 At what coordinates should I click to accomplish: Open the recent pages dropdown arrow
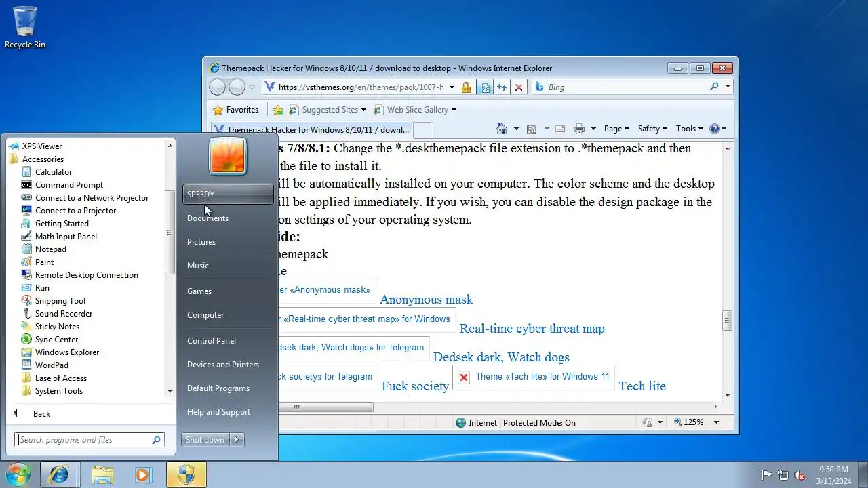point(252,87)
